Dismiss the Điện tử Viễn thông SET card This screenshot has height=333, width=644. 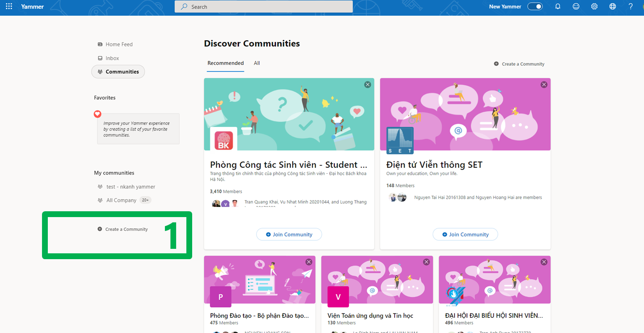544,85
